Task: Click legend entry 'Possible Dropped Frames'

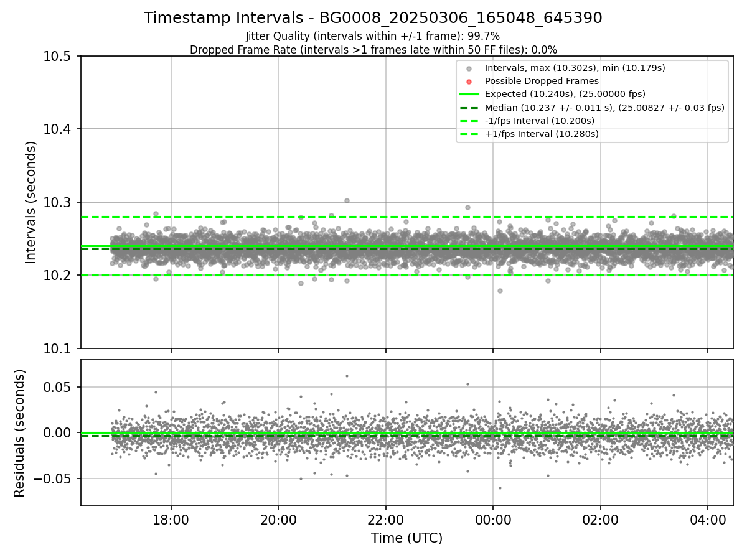Action: pyautogui.click(x=542, y=81)
